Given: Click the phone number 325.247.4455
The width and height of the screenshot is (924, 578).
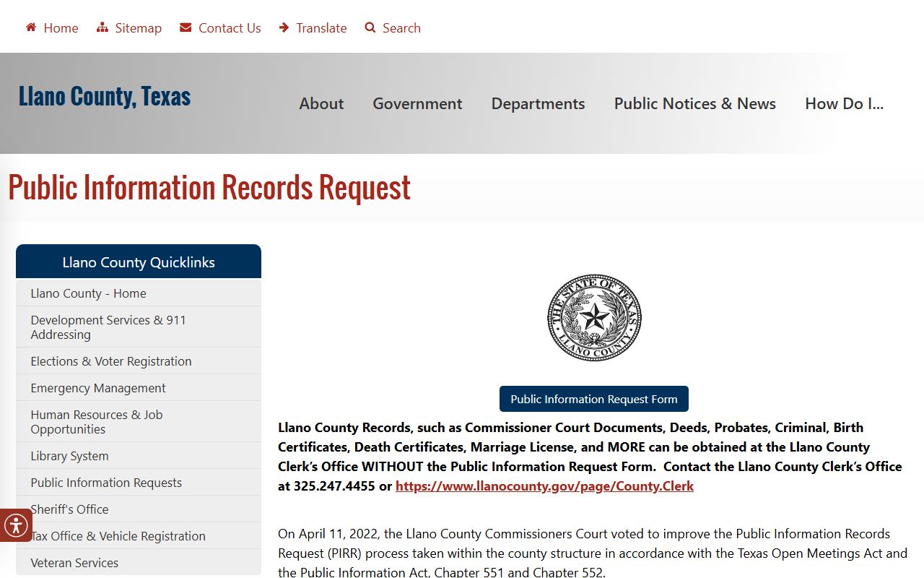Looking at the screenshot, I should 334,486.
